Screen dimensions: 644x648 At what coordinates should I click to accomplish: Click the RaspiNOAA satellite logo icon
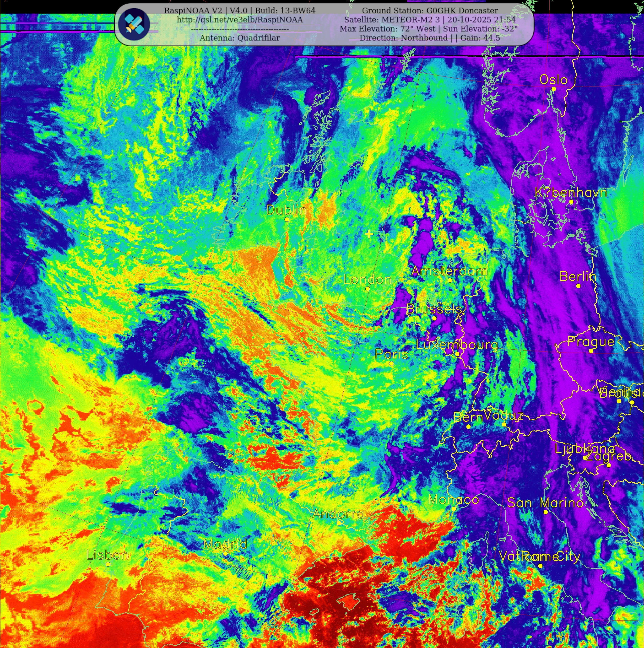[x=134, y=24]
